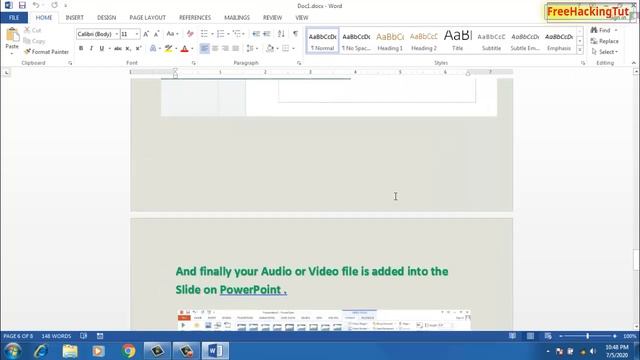This screenshot has width=640, height=360.
Task: Toggle strikethrough formatting
Action: point(118,48)
